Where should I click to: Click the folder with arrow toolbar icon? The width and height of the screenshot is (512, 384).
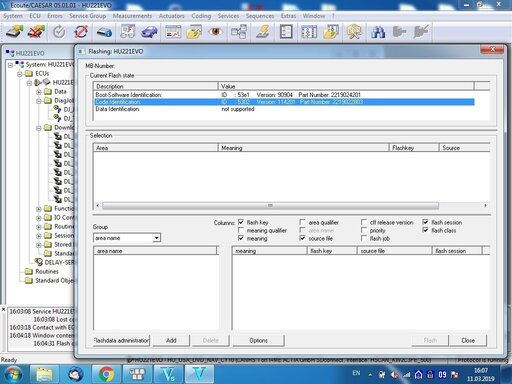(194, 32)
